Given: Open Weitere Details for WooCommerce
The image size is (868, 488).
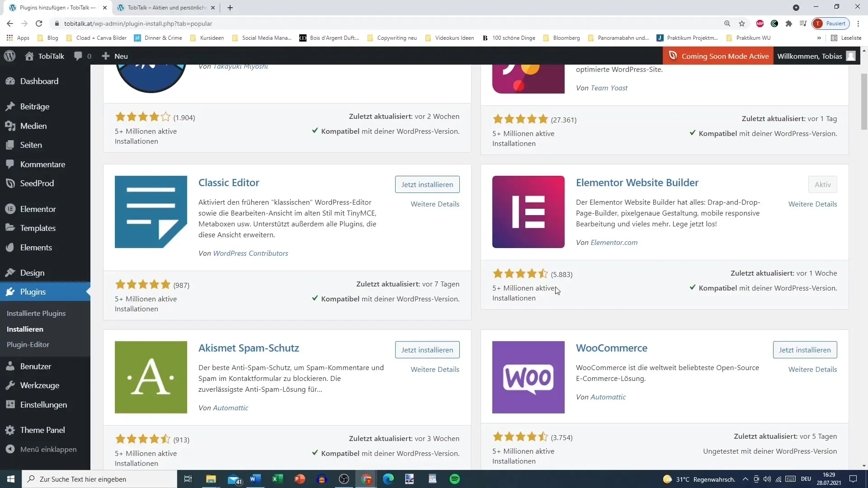Looking at the screenshot, I should (812, 370).
